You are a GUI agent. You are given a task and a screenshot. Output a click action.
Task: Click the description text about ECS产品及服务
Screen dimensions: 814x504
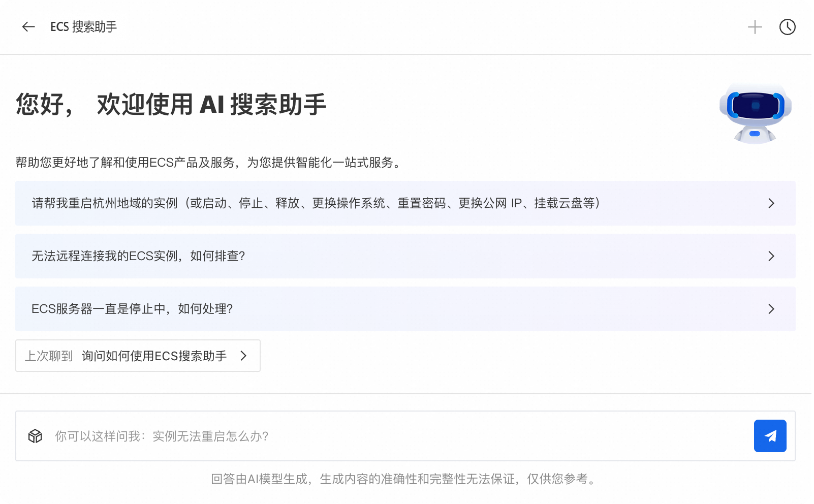pyautogui.click(x=210, y=163)
